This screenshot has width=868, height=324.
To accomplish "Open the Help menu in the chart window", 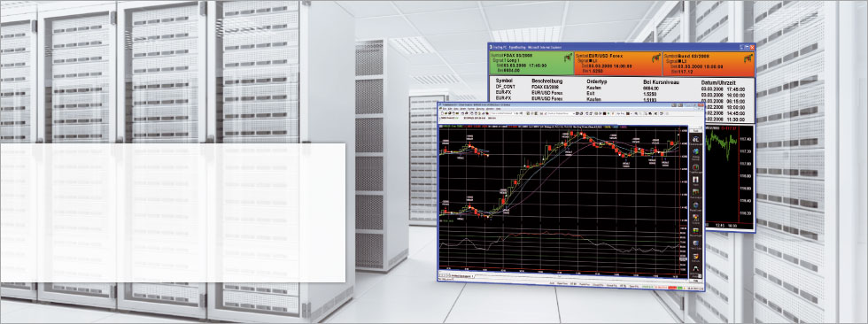I will coord(498,108).
